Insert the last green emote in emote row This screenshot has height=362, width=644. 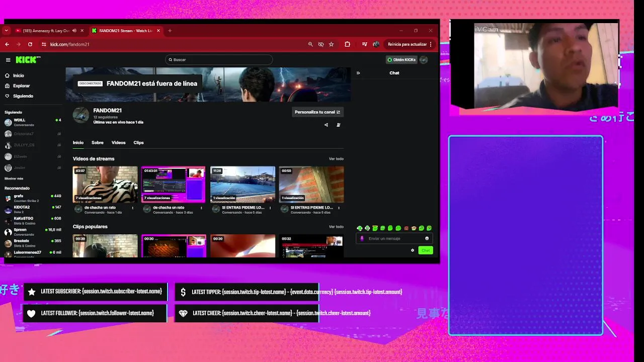pyautogui.click(x=429, y=228)
